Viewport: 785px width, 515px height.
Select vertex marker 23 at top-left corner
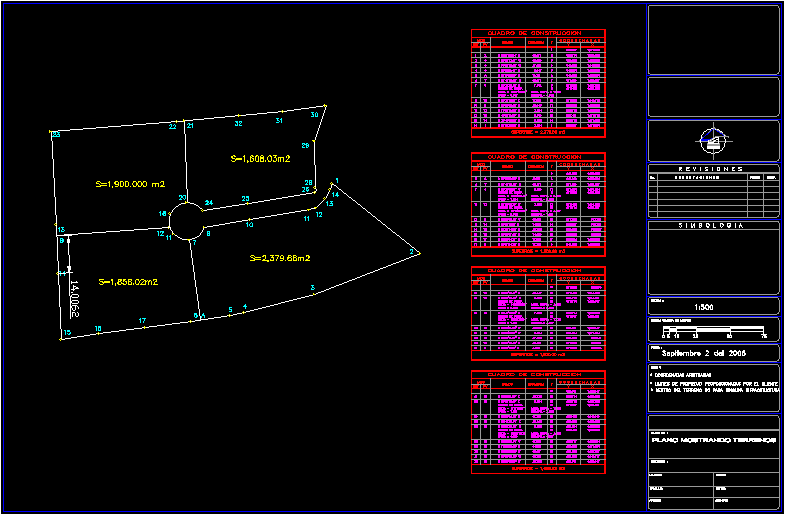point(56,133)
